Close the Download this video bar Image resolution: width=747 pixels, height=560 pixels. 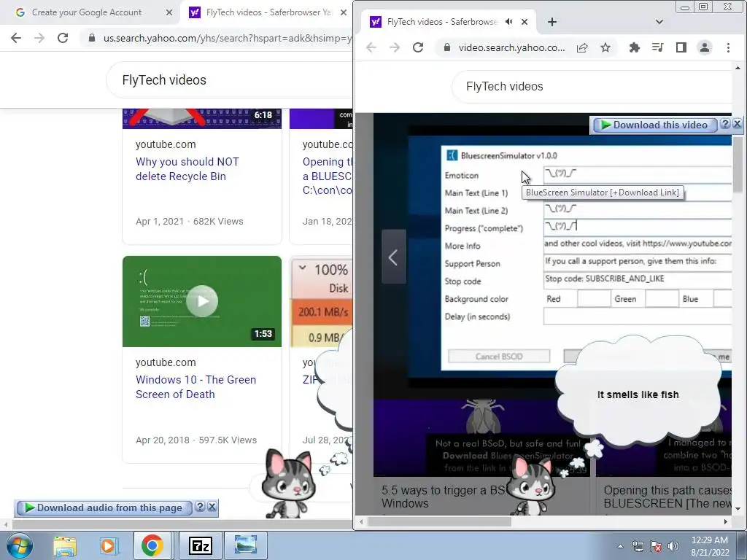pyautogui.click(x=737, y=124)
